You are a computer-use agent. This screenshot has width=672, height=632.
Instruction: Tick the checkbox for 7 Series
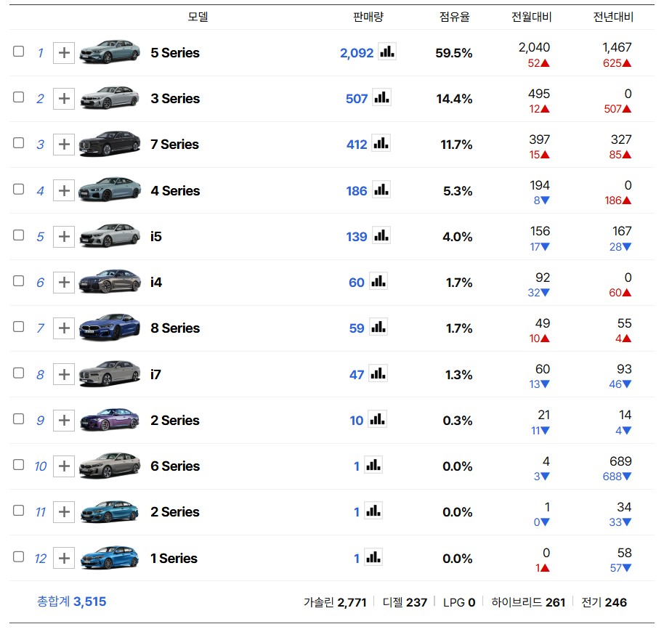pos(18,143)
